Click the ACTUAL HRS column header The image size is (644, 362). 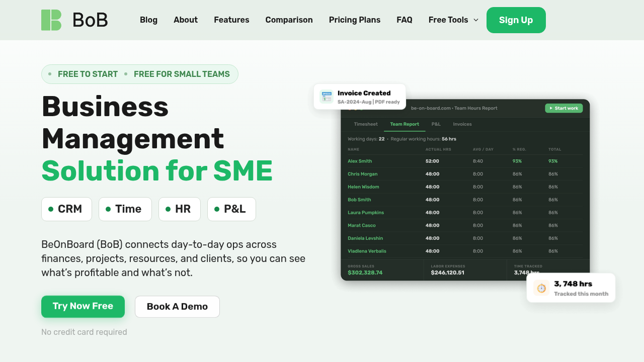pos(438,149)
